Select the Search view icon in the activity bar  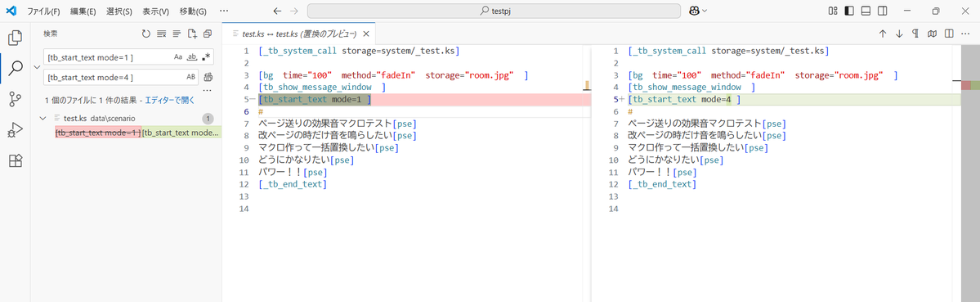click(15, 68)
